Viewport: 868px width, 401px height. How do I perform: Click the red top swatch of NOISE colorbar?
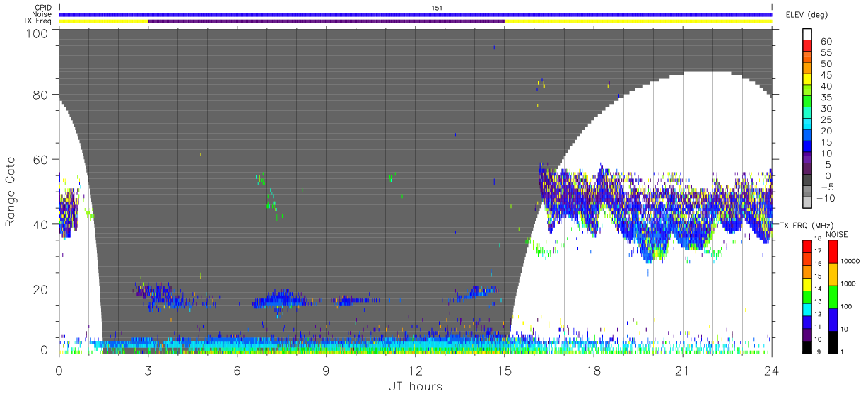click(833, 252)
